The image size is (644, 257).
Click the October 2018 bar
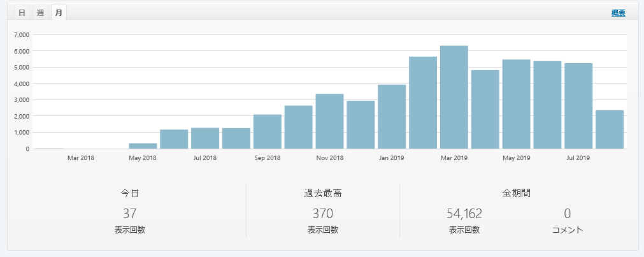click(x=299, y=127)
